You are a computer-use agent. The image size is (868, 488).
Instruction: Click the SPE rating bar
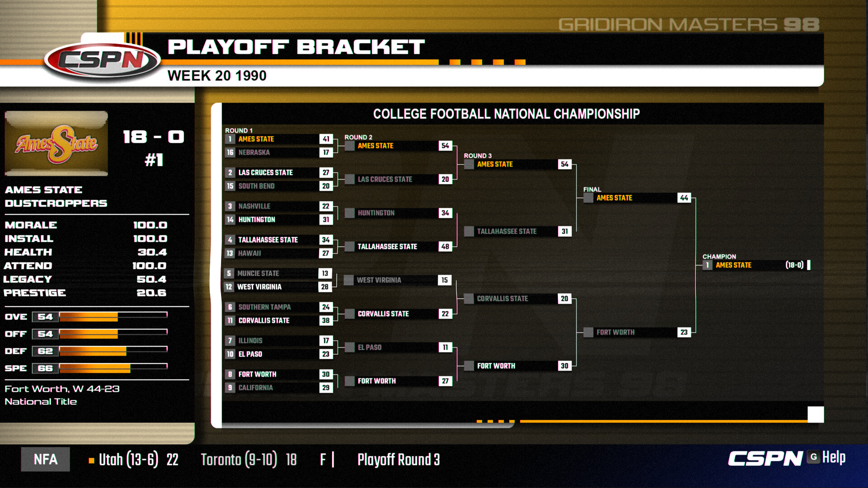(113, 368)
